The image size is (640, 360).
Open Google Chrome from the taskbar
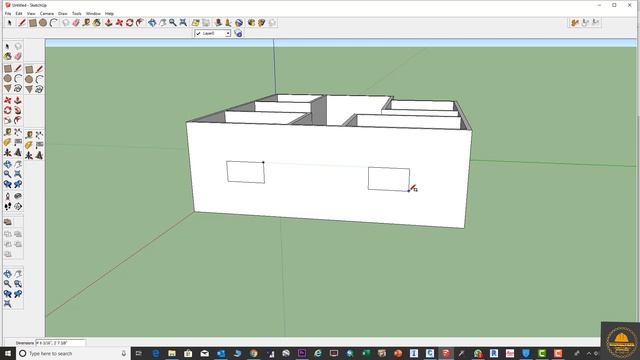pos(253,353)
